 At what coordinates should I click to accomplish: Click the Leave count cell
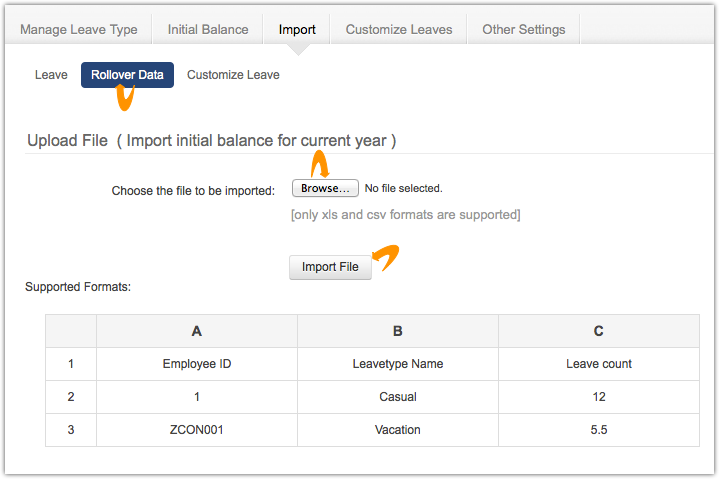point(598,364)
